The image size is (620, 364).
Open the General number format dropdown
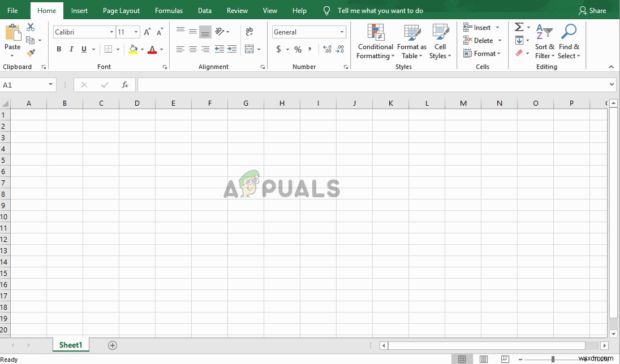point(342,32)
